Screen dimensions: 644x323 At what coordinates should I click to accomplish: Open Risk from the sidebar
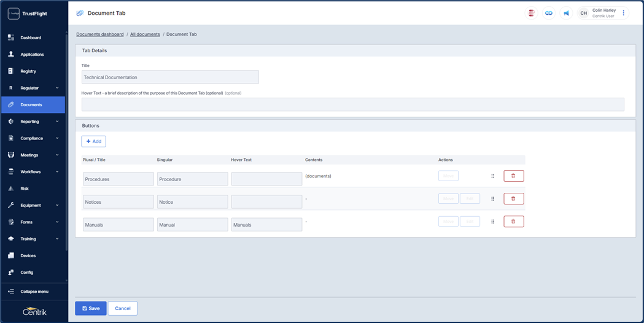pos(25,189)
